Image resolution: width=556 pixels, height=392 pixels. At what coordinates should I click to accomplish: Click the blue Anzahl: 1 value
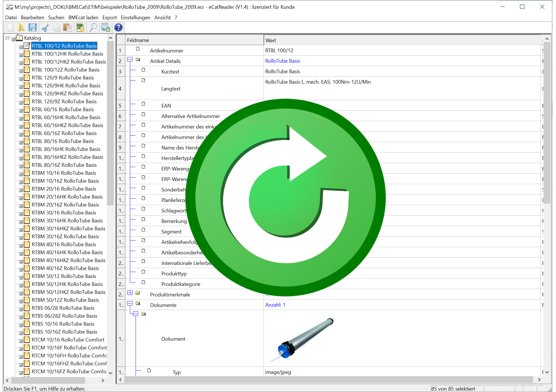point(275,305)
